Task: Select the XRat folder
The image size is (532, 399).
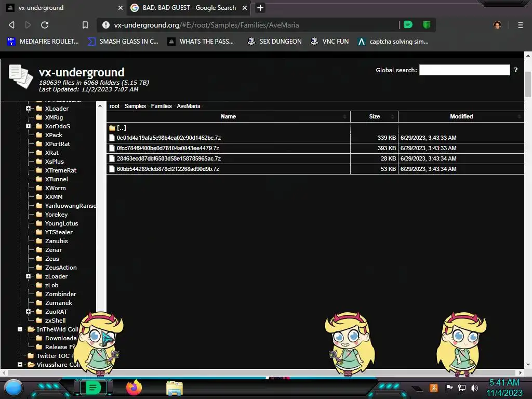Action: (47, 153)
